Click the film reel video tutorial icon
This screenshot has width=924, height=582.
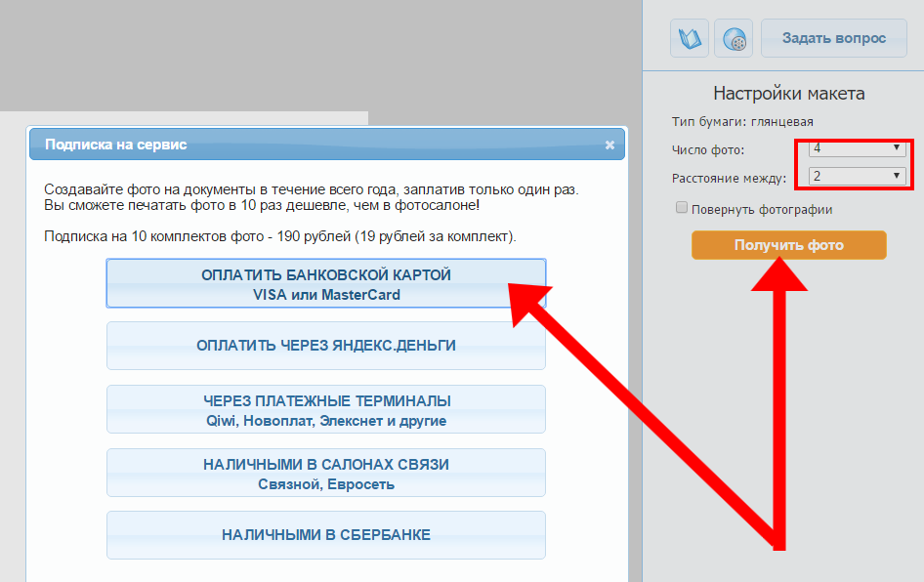tap(734, 39)
